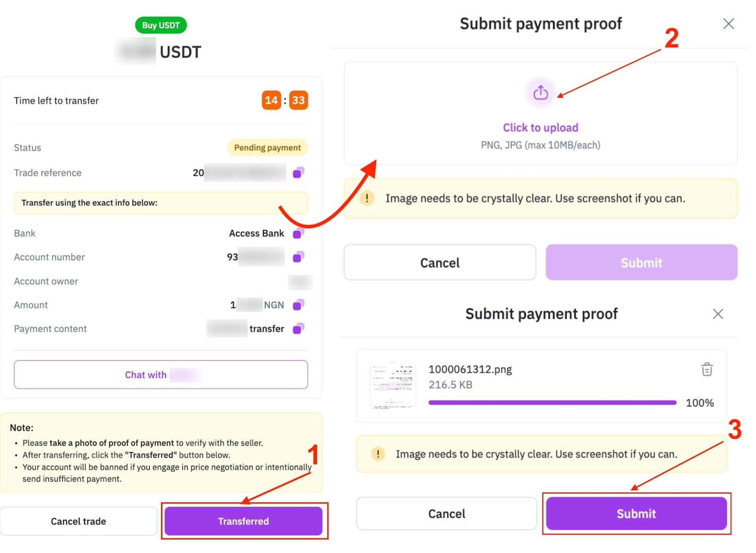
Task: Copy the NGN amount
Action: (298, 305)
